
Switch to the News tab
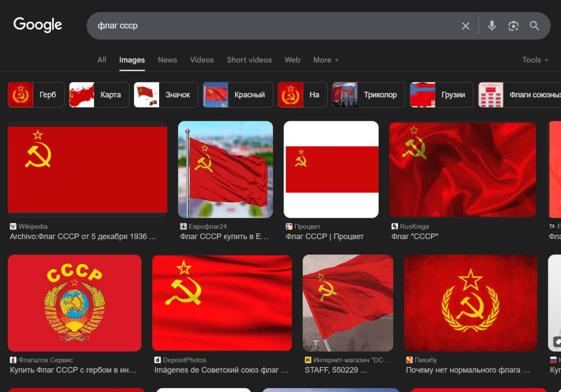(167, 60)
